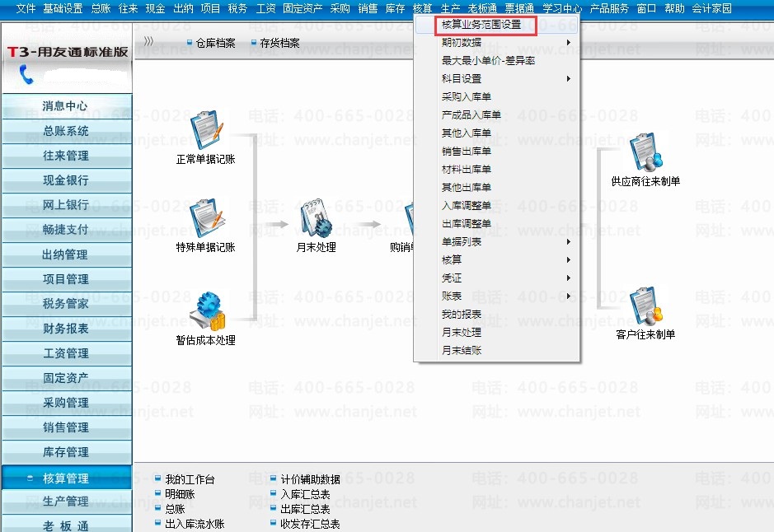Go to 消息中心 in the sidebar
This screenshot has height=532, width=774.
pos(67,106)
